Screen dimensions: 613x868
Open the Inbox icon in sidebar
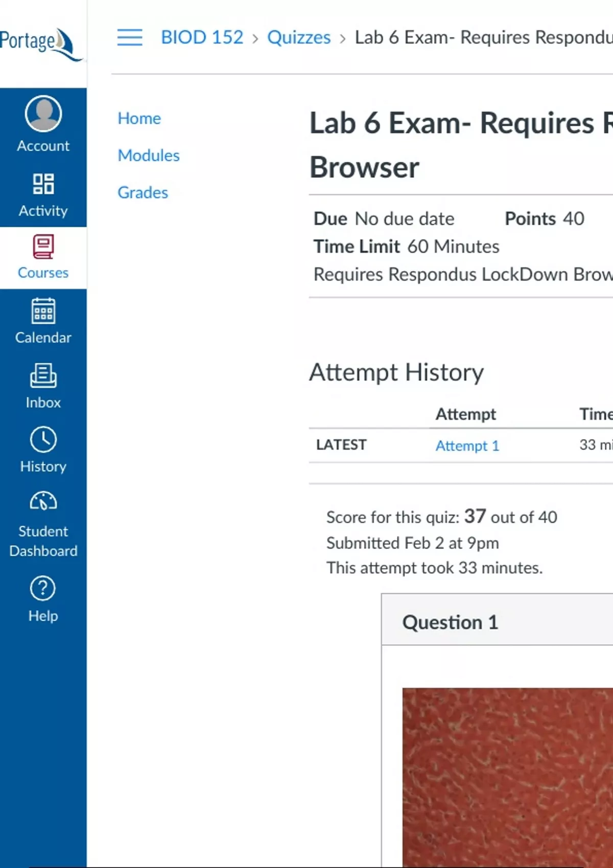43,376
